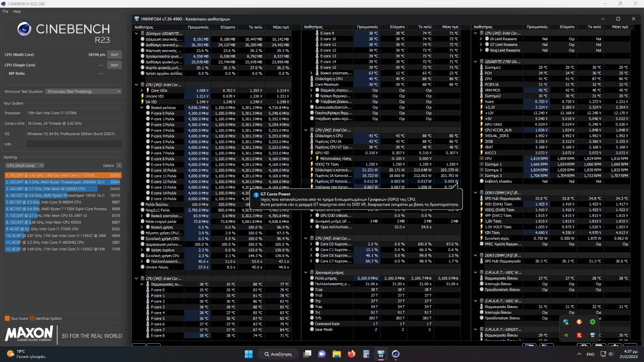
Task: Click the volume speaker icon in the tray
Action: pyautogui.click(x=611, y=354)
